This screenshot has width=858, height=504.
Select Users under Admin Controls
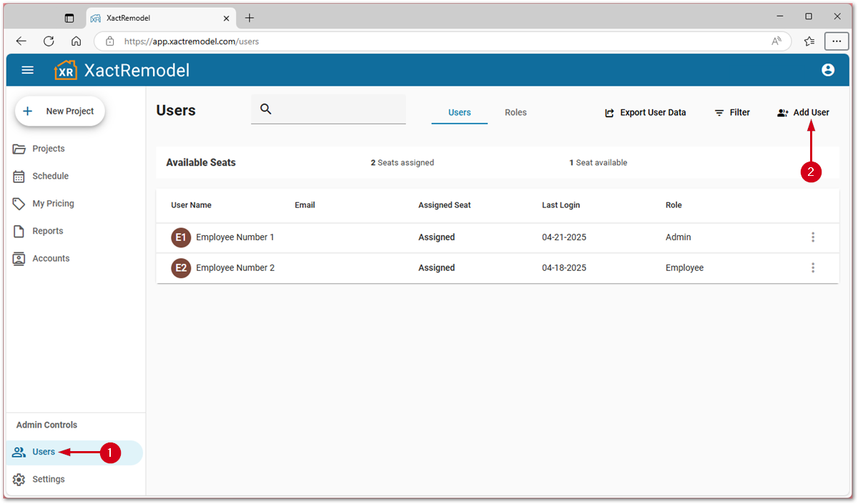[74, 452]
